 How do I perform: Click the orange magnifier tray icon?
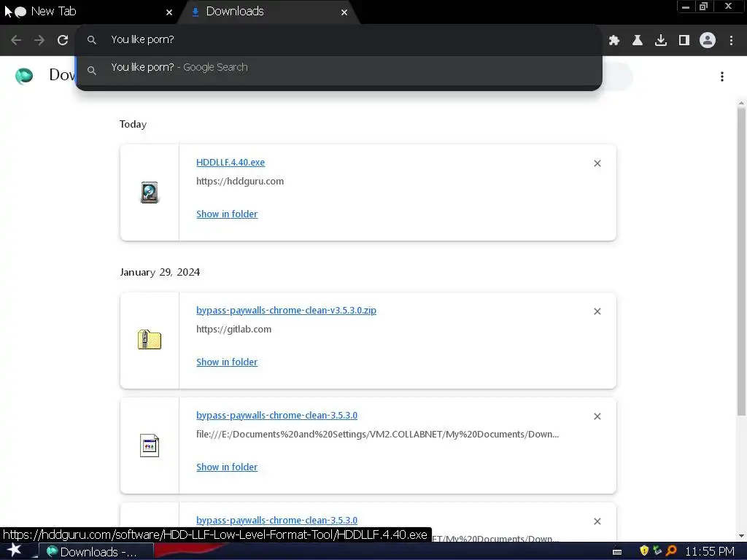point(672,551)
